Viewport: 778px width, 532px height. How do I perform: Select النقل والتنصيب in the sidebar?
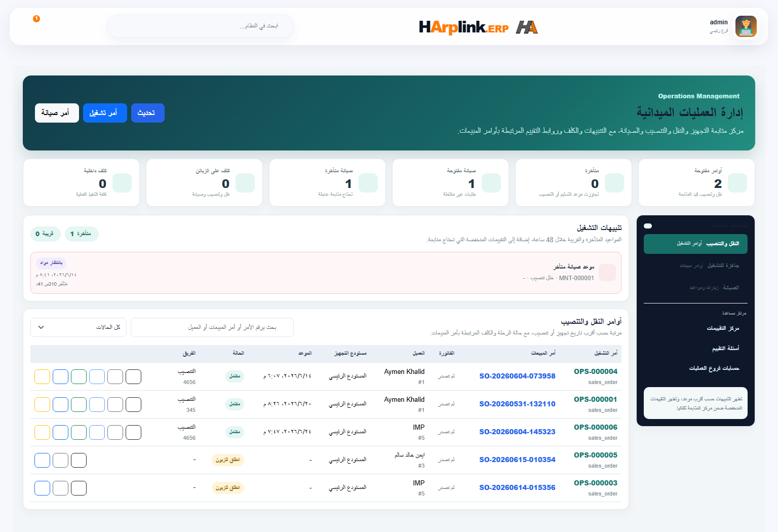click(x=695, y=244)
